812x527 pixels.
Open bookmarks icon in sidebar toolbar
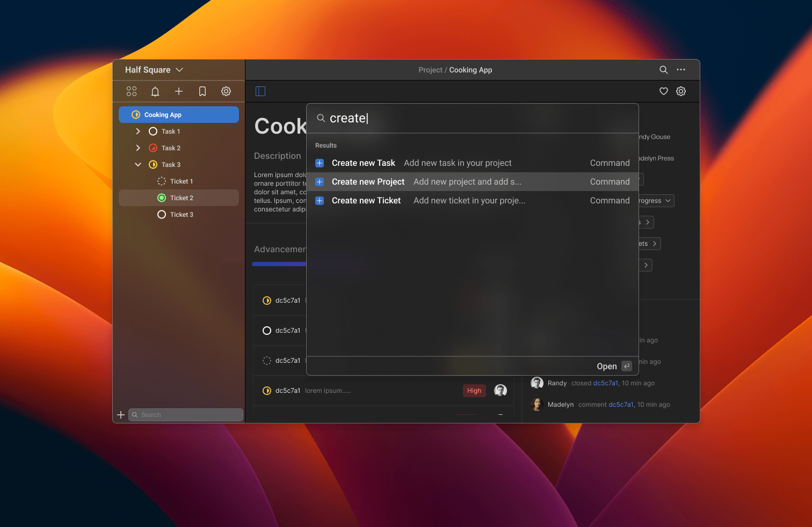202,91
